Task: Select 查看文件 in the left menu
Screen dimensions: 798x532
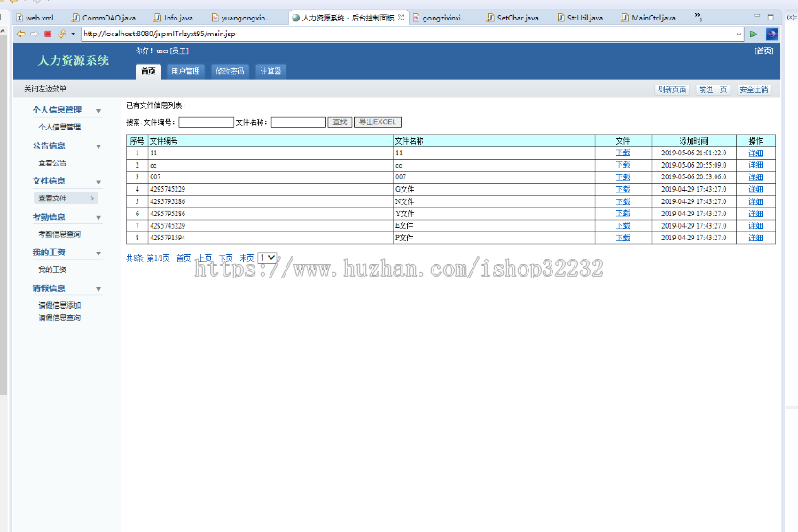Action: pos(53,199)
